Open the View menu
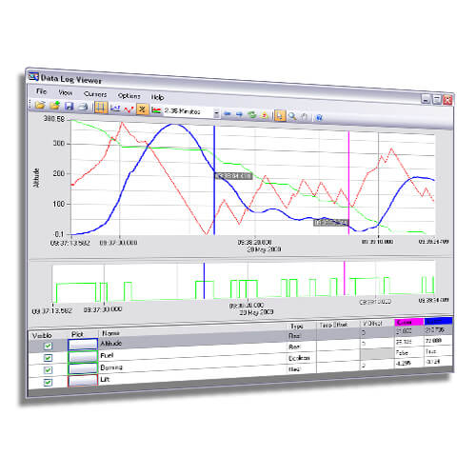The image size is (476, 476). [x=66, y=92]
